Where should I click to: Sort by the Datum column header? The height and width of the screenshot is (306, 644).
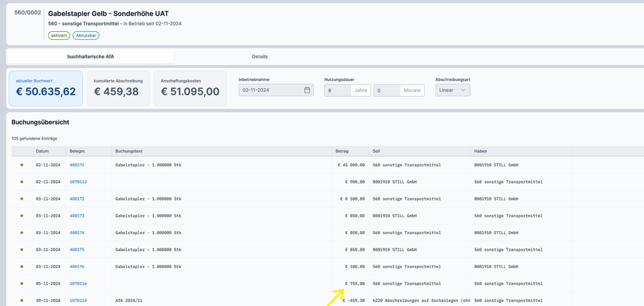[42, 151]
